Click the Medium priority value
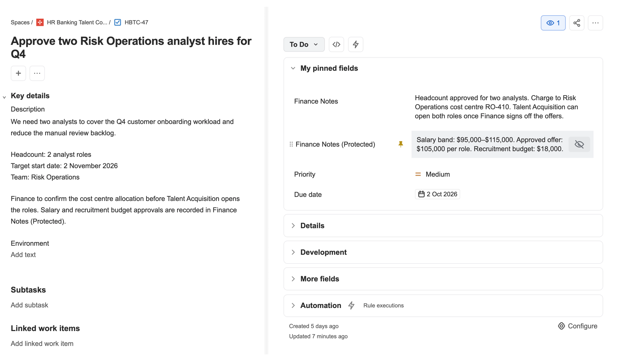The width and height of the screenshot is (623, 364). 438,174
